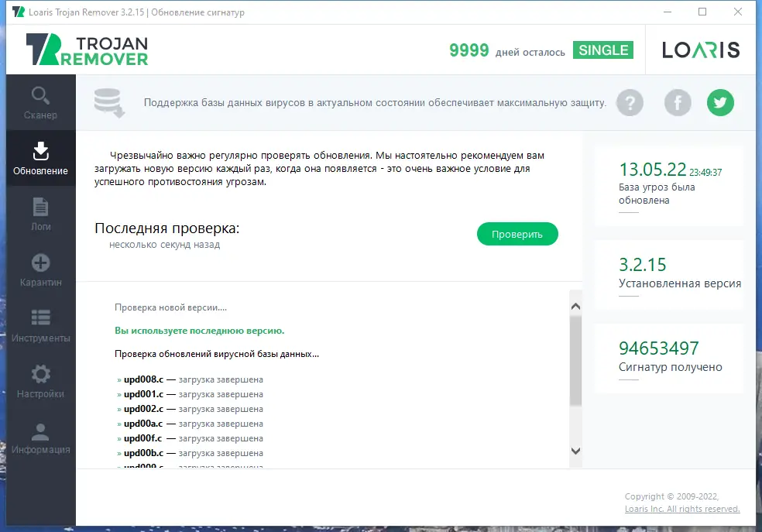Click the virus database icon
The height and width of the screenshot is (532, 762).
(x=109, y=101)
